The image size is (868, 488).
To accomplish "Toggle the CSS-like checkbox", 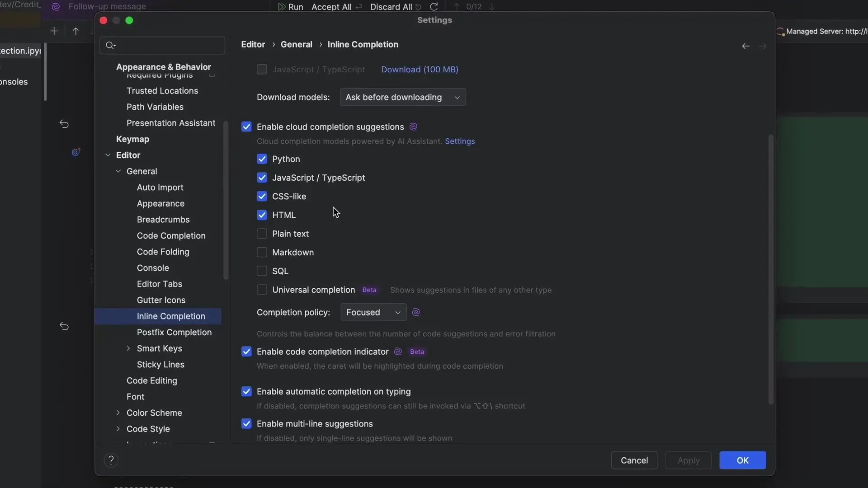I will (x=262, y=196).
